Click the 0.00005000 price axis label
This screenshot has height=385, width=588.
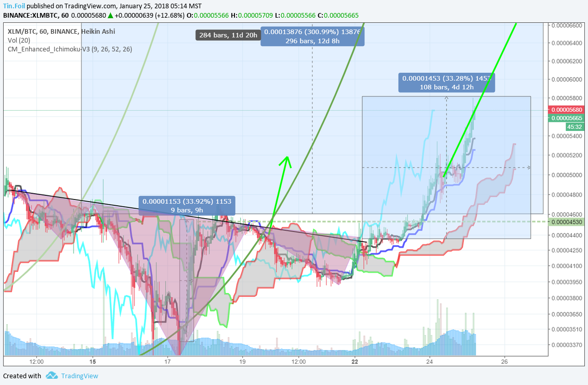[567, 175]
